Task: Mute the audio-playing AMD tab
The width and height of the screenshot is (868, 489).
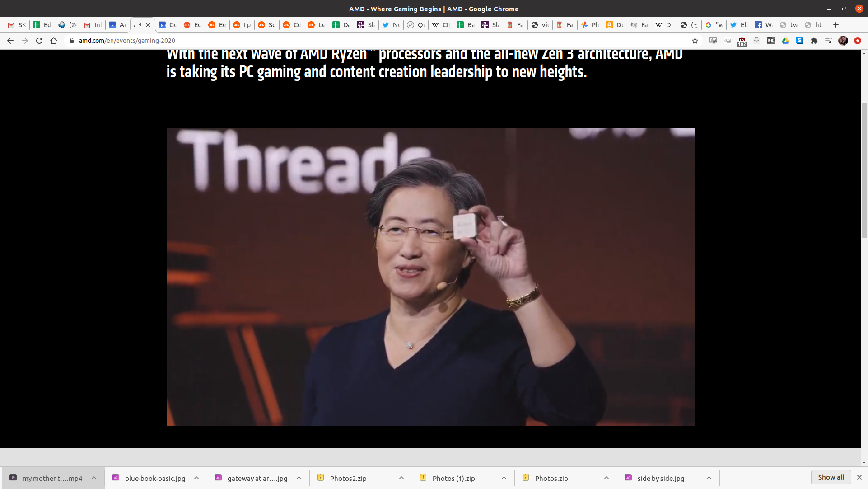Action: click(x=141, y=25)
